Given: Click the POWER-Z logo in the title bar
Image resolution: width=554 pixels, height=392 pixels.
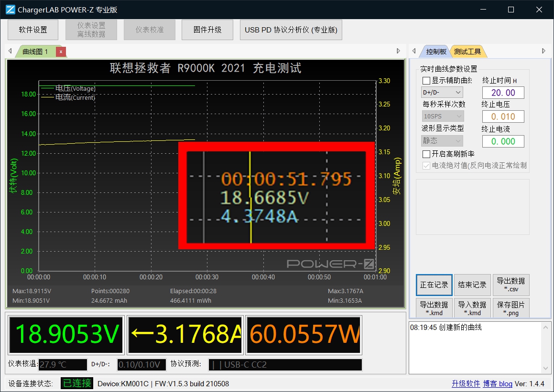Looking at the screenshot, I should (x=10, y=9).
